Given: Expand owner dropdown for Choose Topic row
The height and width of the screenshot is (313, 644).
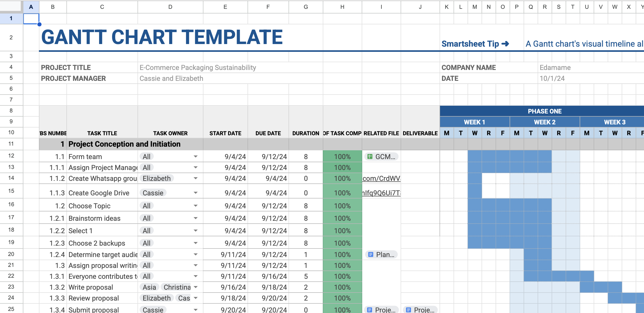Looking at the screenshot, I should (x=196, y=206).
